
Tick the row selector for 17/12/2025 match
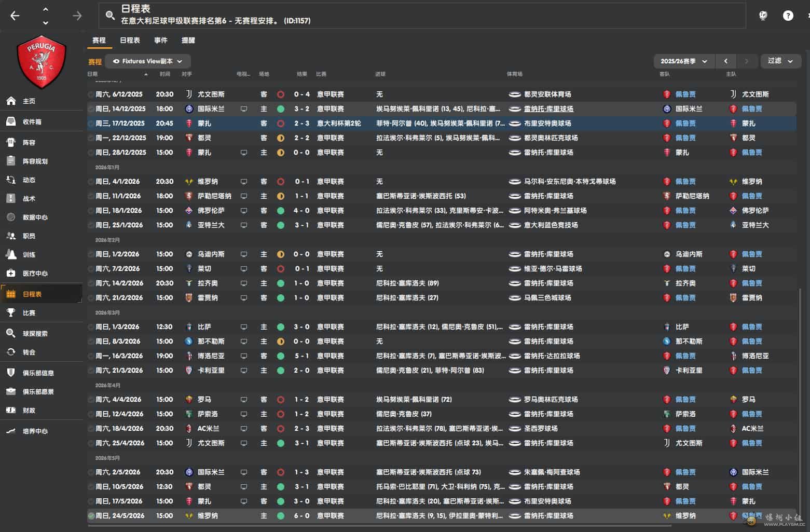91,124
